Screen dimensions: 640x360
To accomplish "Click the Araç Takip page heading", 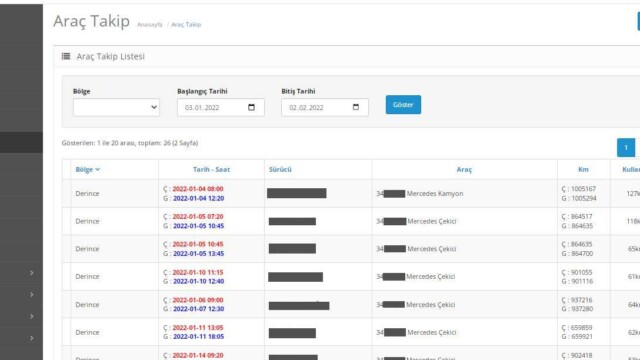I will [x=91, y=21].
